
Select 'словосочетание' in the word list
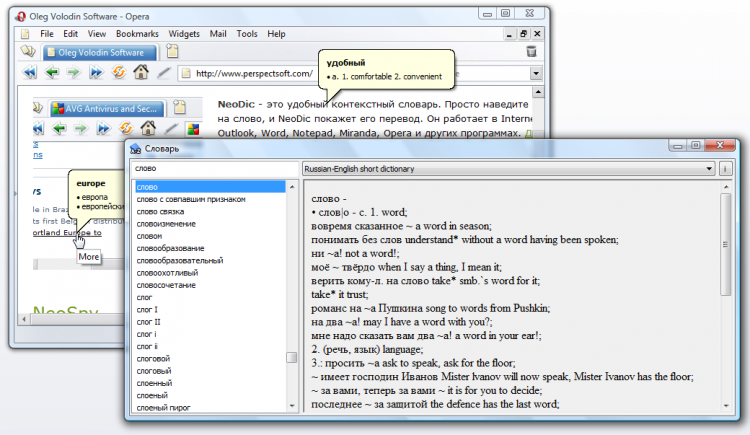pyautogui.click(x=166, y=285)
